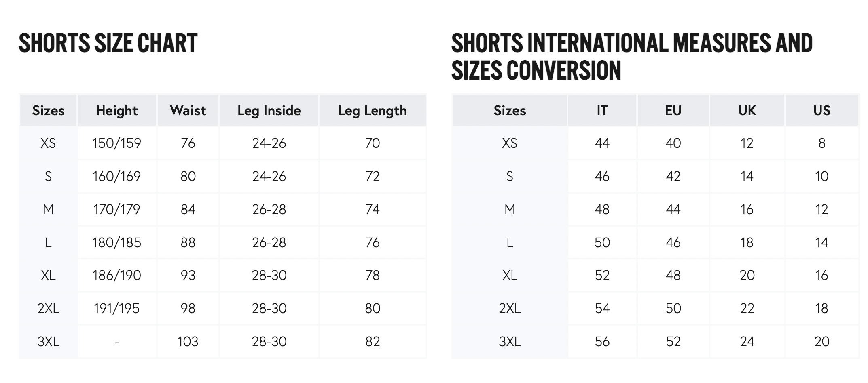
Task: Select the Waist column header
Action: [x=188, y=110]
